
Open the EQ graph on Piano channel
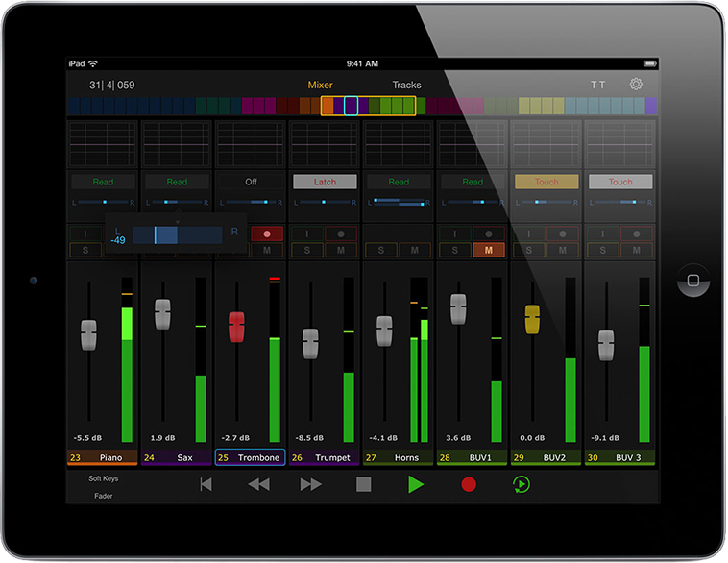coord(103,144)
